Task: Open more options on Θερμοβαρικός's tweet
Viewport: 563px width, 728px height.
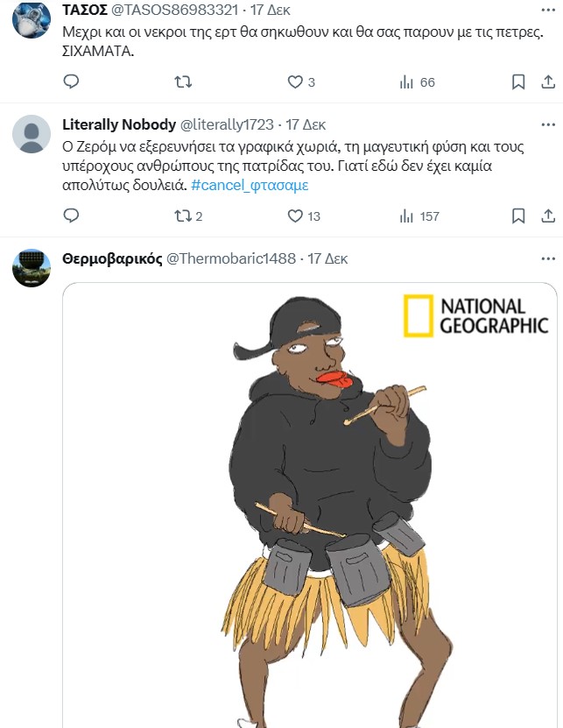Action: (548, 259)
